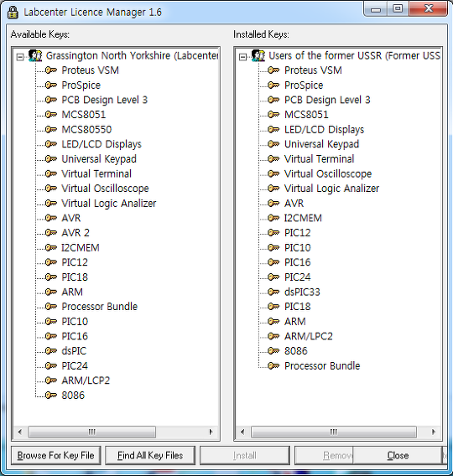453x476 pixels.
Task: Select PIC18 in the Available Keys list
Action: point(75,277)
